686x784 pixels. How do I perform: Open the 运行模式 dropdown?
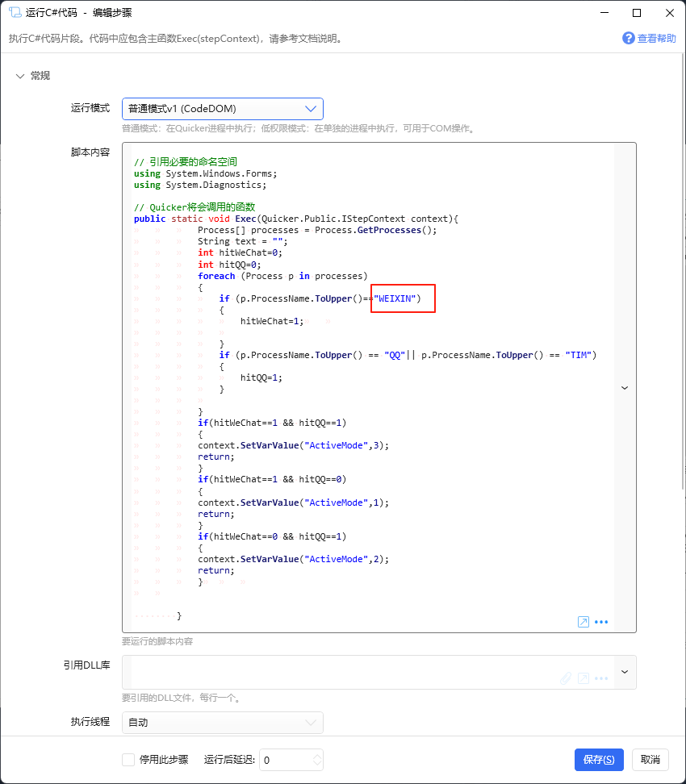(223, 109)
